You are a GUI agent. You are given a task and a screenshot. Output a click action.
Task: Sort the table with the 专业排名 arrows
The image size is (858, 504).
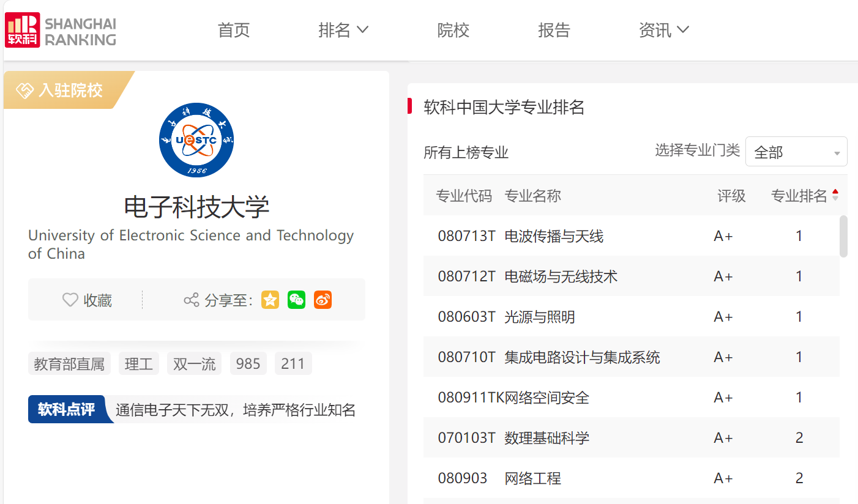(835, 196)
